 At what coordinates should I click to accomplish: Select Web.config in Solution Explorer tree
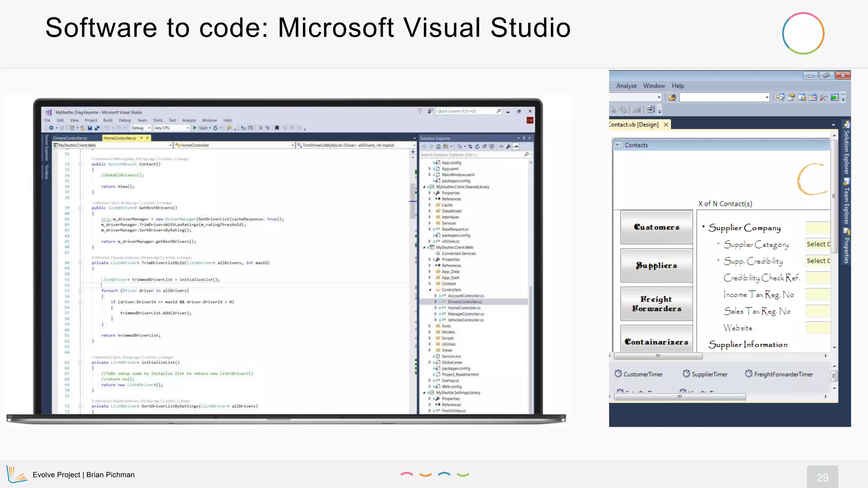pos(451,386)
